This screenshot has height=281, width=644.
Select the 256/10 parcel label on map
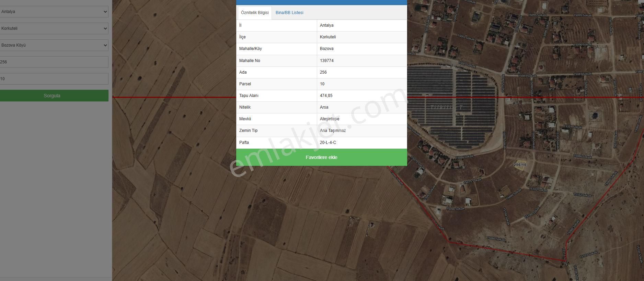click(x=520, y=165)
